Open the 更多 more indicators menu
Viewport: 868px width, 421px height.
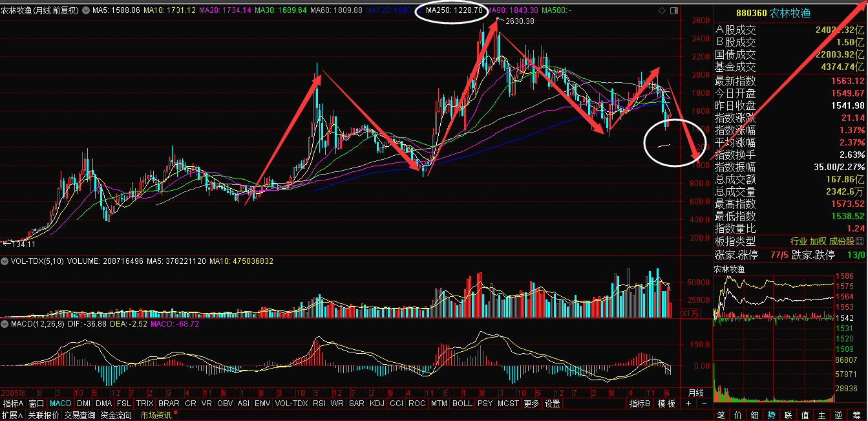pos(531,404)
